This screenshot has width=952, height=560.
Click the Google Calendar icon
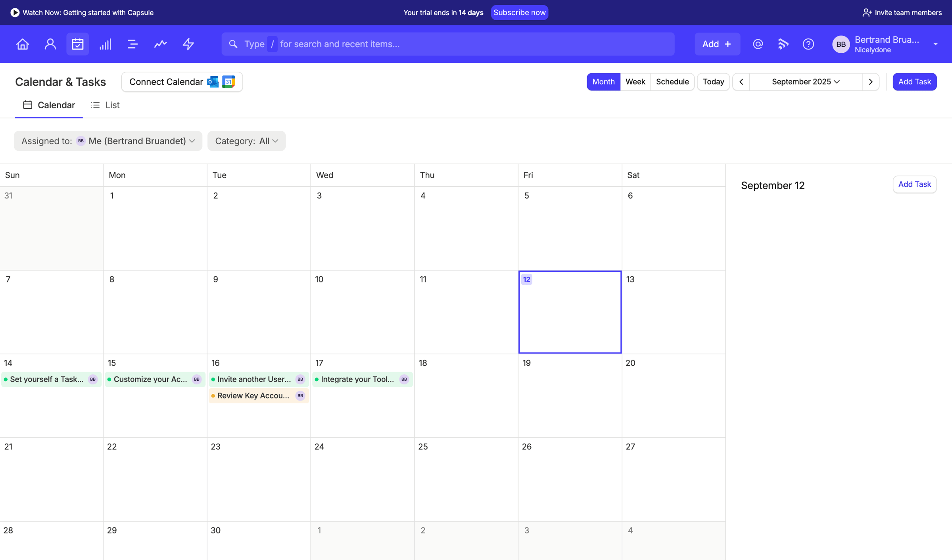tap(228, 82)
